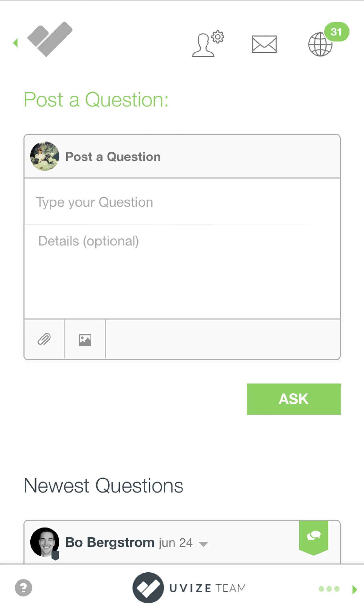
Task: Click Bo Bergstrom's profile photo
Action: pyautogui.click(x=45, y=542)
